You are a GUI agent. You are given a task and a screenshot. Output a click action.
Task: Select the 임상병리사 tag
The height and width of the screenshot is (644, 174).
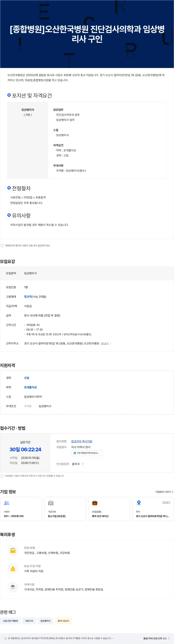point(45,621)
